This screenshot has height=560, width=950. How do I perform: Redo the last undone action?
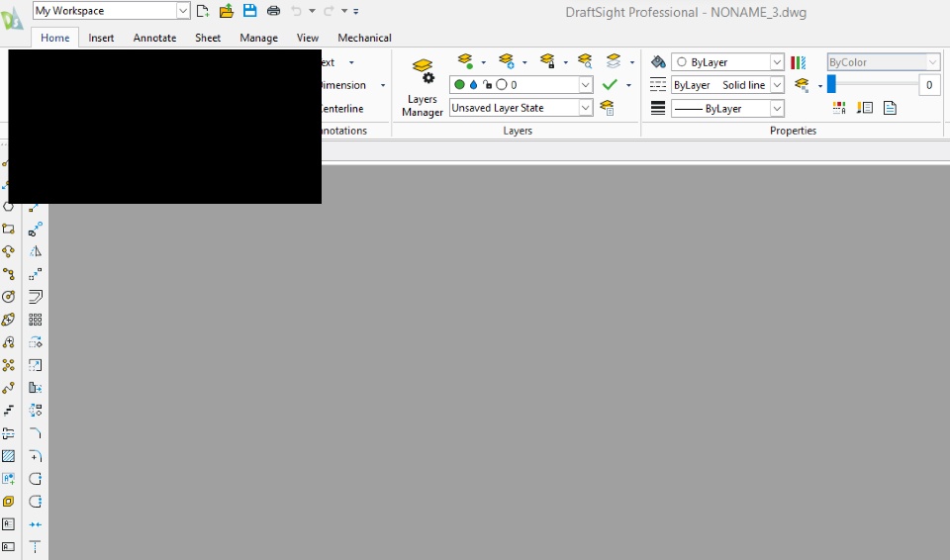[329, 10]
